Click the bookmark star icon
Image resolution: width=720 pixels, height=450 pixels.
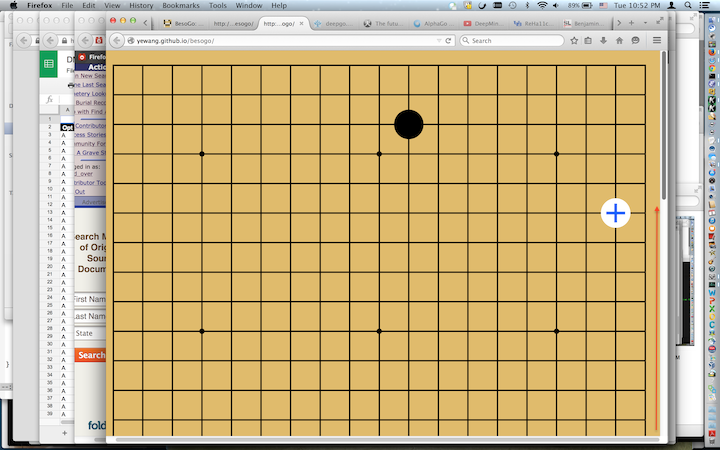(x=574, y=41)
